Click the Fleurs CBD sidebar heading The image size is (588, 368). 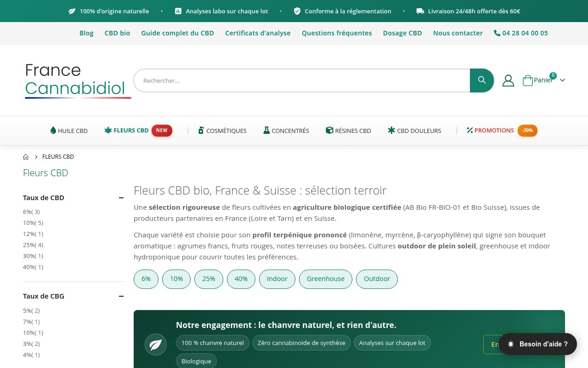(45, 173)
